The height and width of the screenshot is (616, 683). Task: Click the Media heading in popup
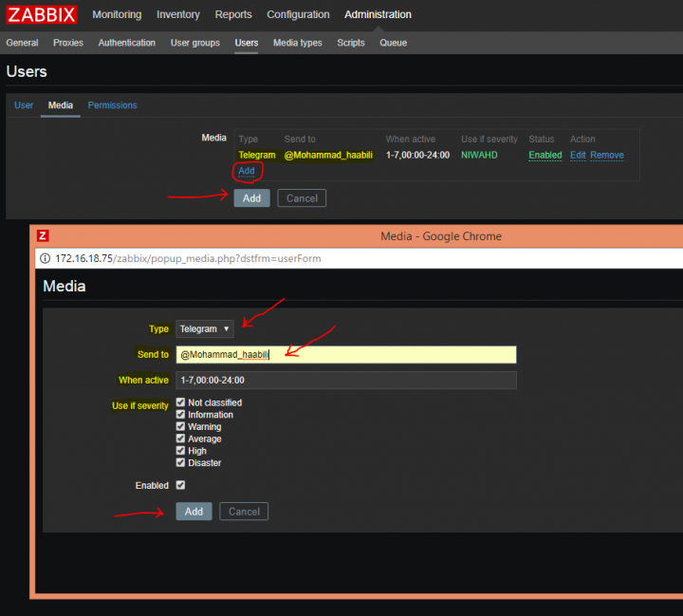65,287
